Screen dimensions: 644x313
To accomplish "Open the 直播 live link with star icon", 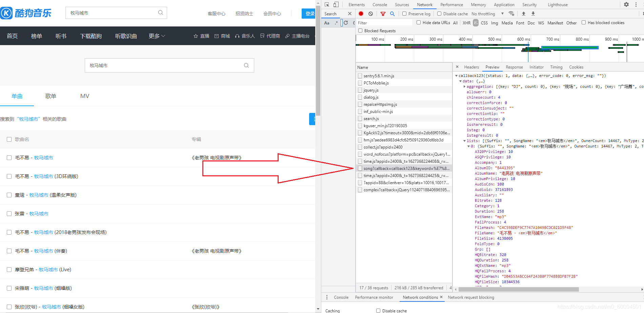I will (201, 36).
